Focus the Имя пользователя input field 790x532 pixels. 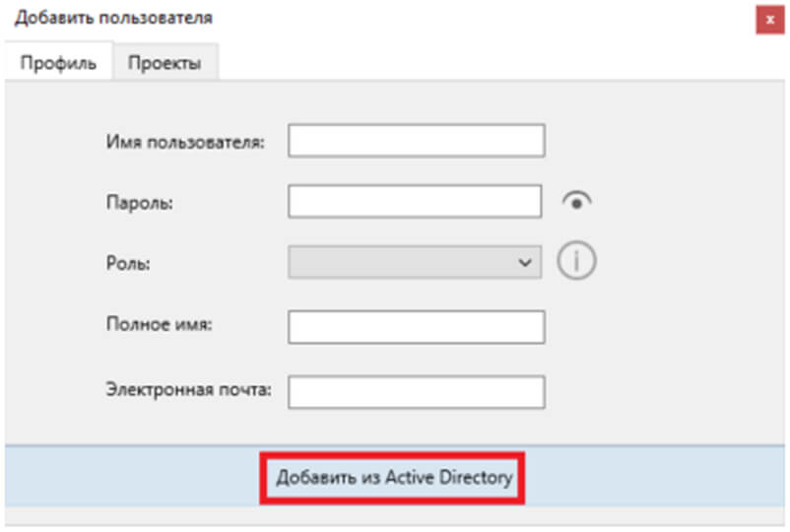click(416, 141)
